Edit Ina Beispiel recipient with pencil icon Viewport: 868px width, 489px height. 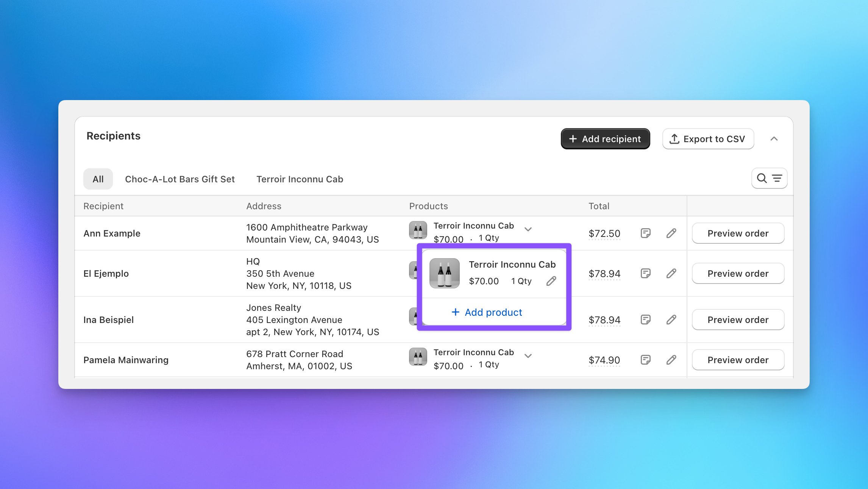pos(671,320)
